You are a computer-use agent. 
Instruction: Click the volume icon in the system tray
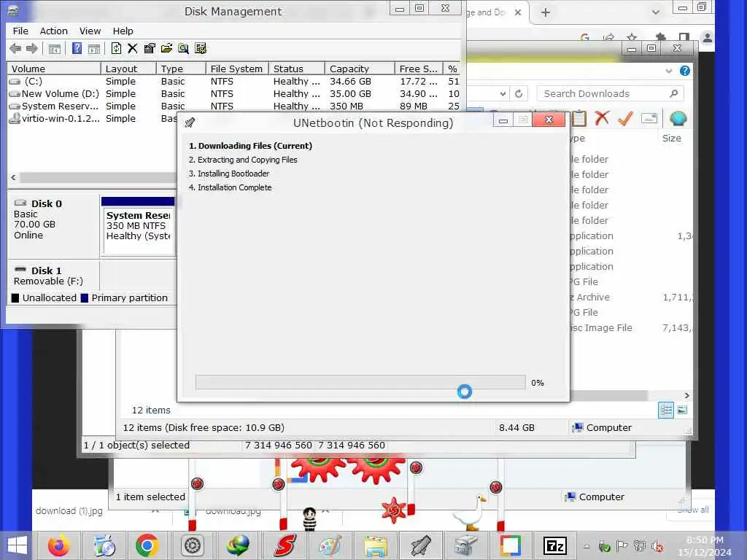coord(658,547)
